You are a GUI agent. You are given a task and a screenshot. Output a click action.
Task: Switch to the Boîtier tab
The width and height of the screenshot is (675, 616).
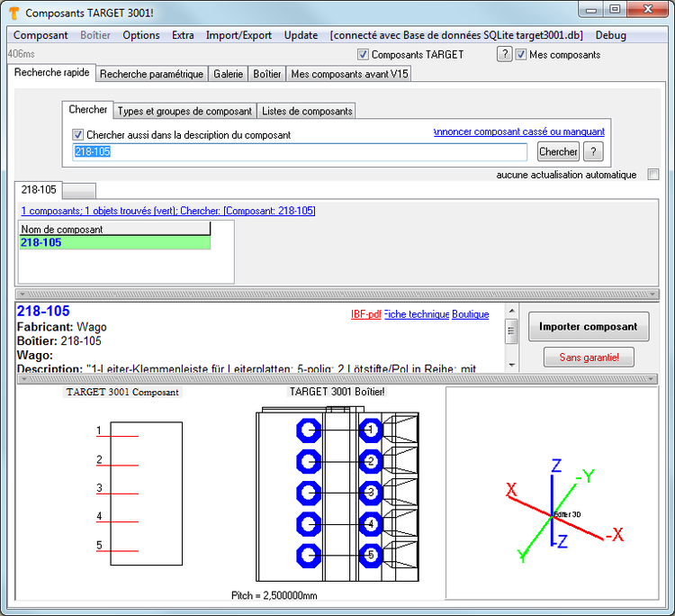pos(267,74)
